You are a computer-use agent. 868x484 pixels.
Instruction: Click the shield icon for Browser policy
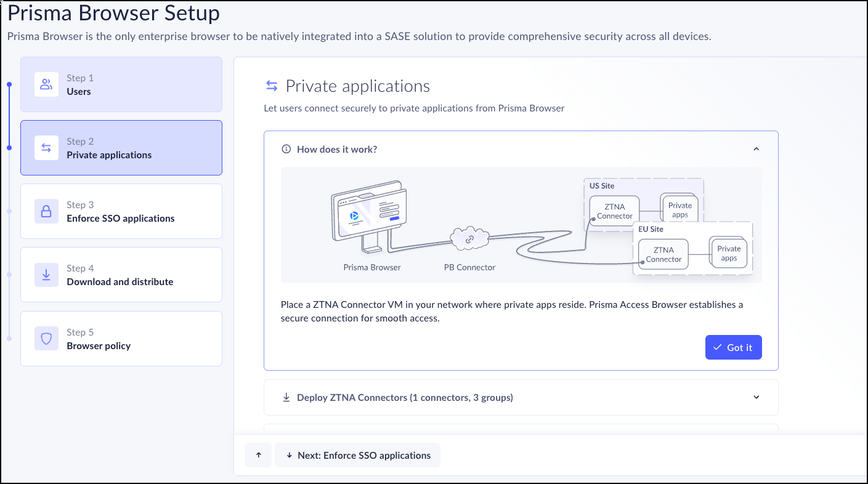click(x=46, y=339)
